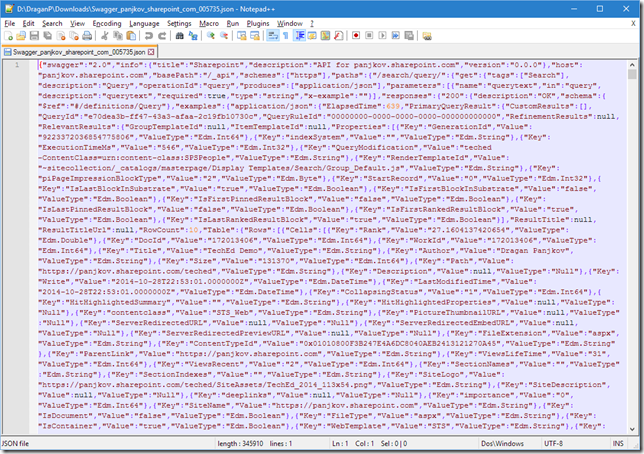This screenshot has width=644, height=454.
Task: Click the vertical scrollbar thumb
Action: 632,74
